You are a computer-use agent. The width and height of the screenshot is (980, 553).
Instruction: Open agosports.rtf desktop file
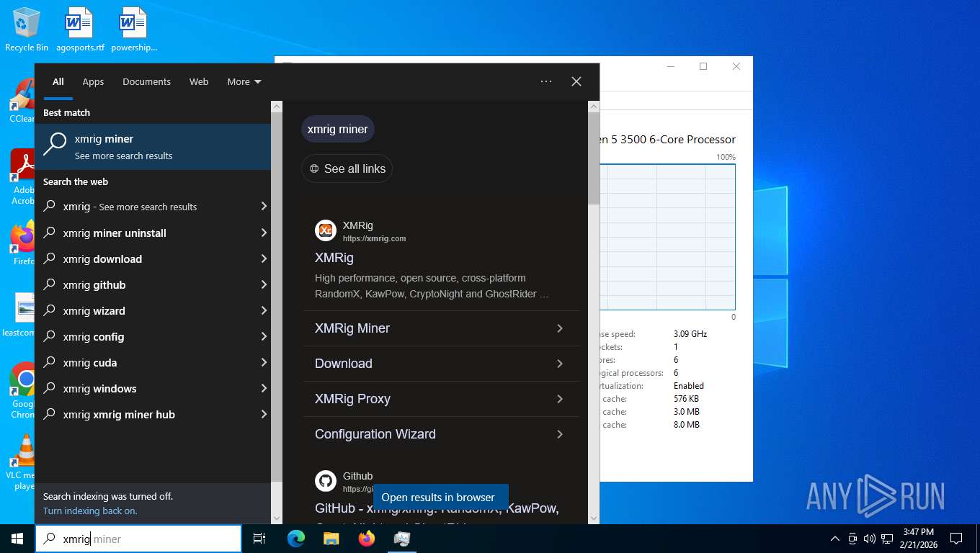tap(80, 30)
